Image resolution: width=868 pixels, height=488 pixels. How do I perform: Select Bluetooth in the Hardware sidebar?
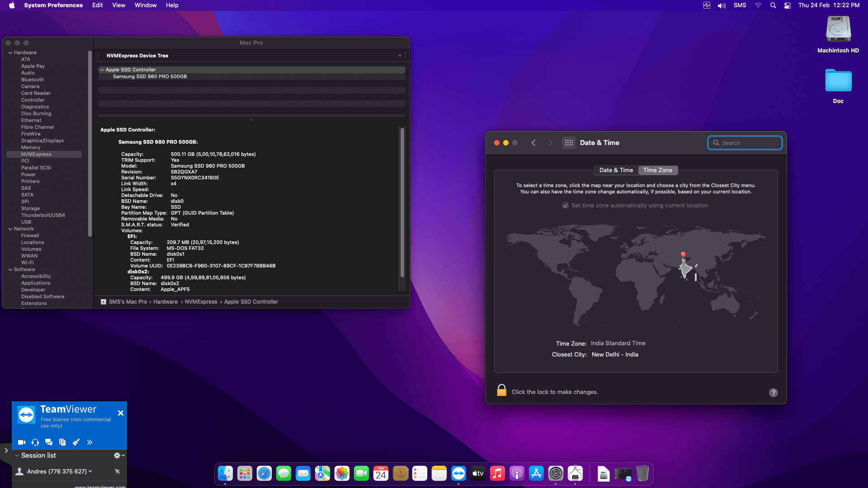point(32,80)
